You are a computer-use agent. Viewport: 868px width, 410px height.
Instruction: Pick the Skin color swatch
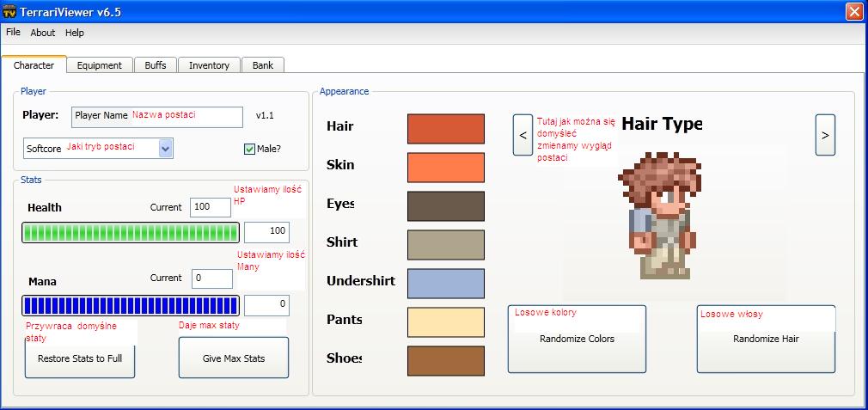(446, 168)
